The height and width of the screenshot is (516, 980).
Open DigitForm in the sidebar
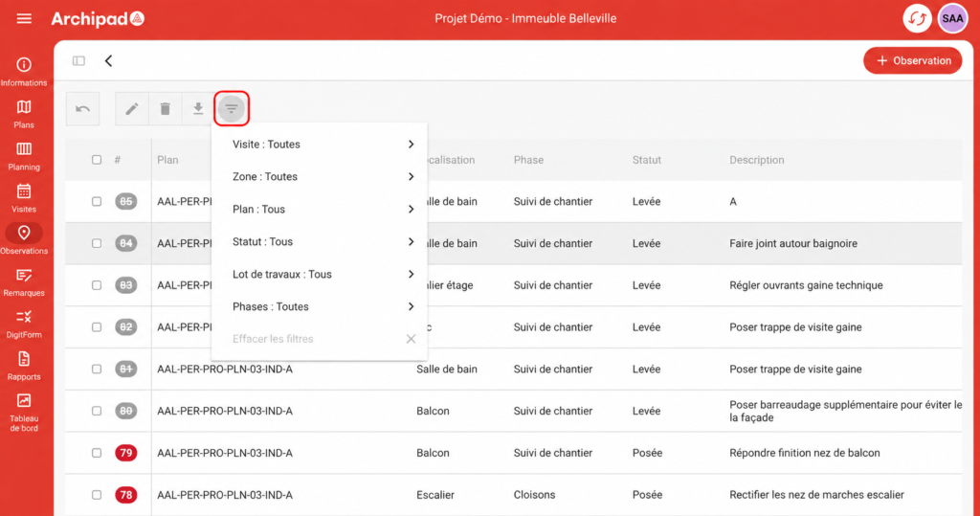(24, 324)
